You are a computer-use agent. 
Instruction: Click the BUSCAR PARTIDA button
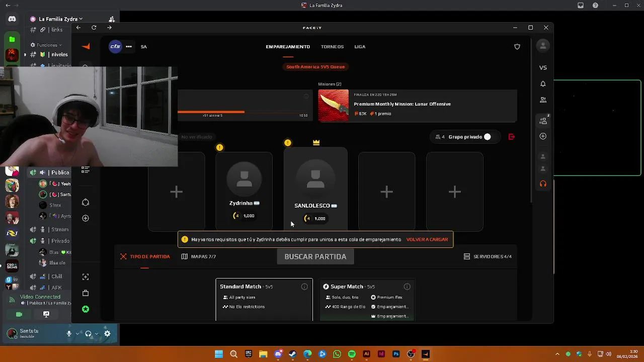315,256
